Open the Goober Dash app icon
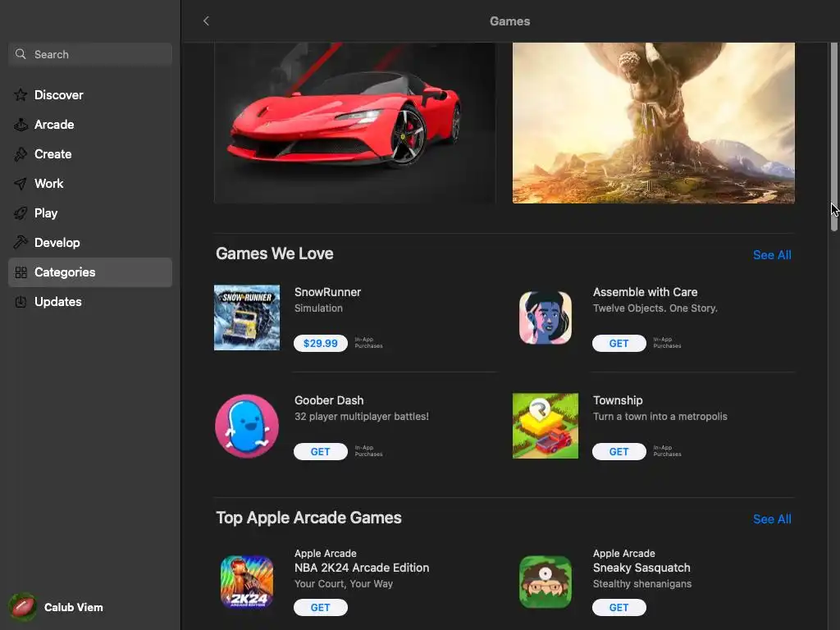 (x=247, y=426)
